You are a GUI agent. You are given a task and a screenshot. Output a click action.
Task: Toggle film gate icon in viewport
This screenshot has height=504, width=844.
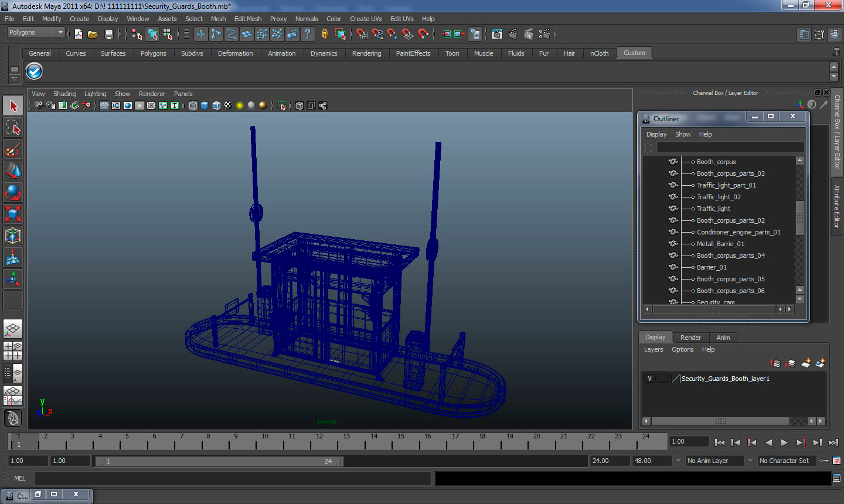point(116,105)
